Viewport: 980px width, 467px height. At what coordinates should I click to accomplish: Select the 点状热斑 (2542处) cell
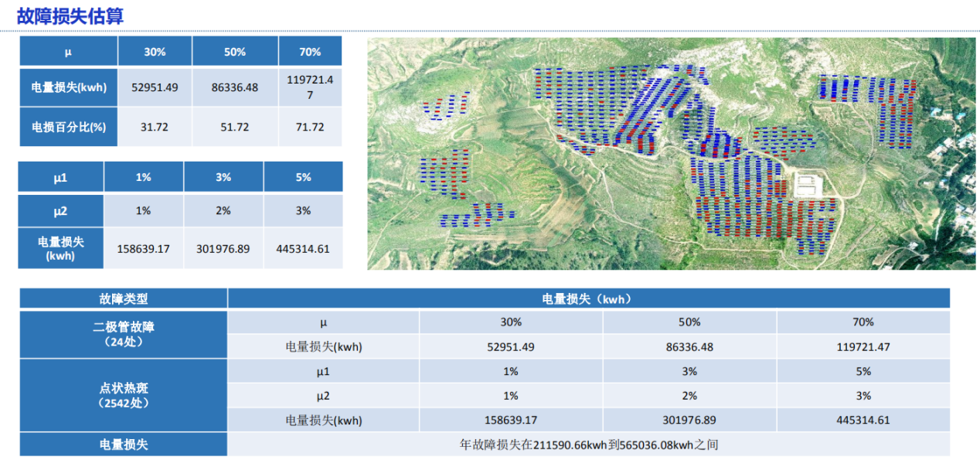pos(124,395)
